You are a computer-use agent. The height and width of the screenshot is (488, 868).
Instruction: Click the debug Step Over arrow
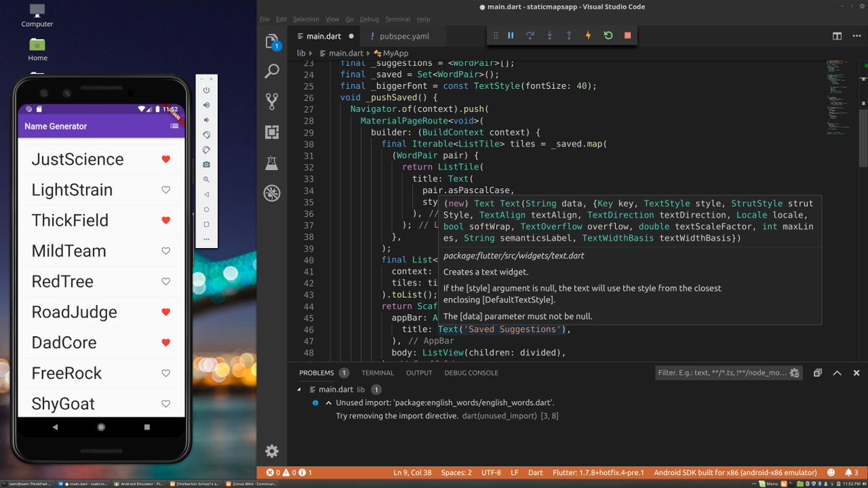click(x=530, y=35)
